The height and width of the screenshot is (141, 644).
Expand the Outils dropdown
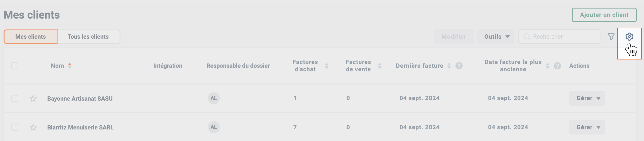coord(496,37)
